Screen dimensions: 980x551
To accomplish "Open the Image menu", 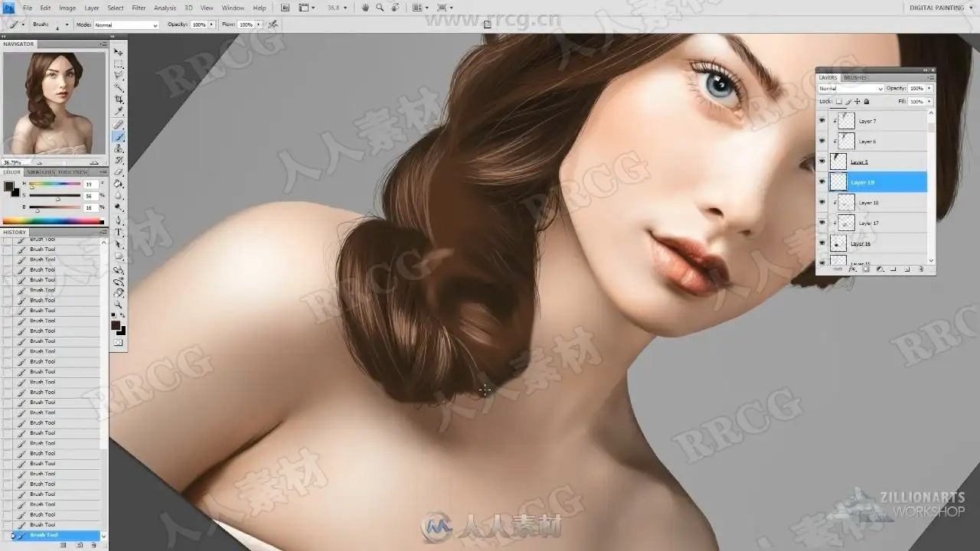I will (x=67, y=8).
